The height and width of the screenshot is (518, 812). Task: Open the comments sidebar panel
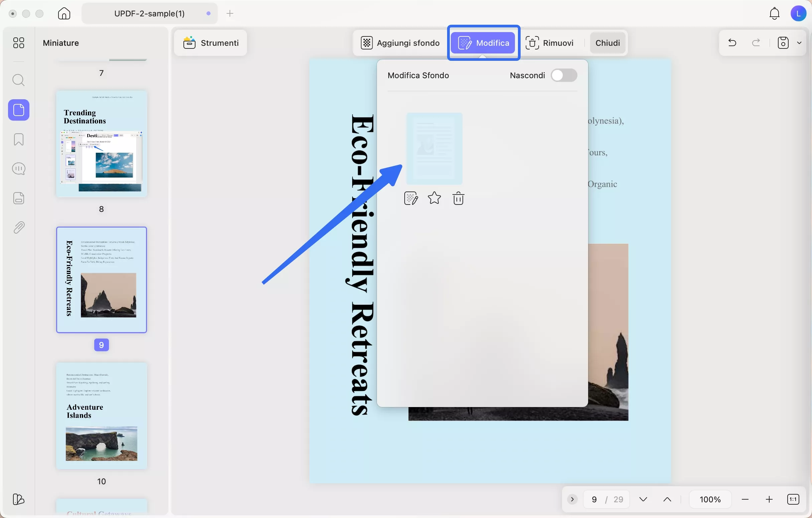tap(19, 169)
